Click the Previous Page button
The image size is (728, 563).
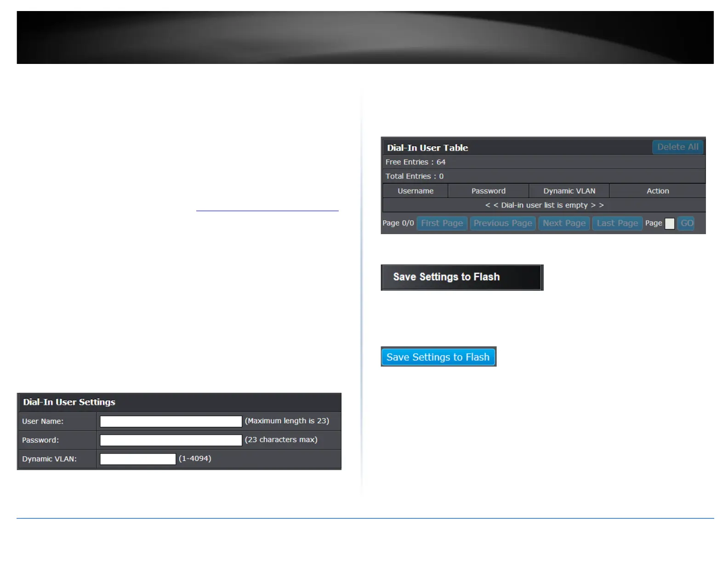[x=503, y=224]
